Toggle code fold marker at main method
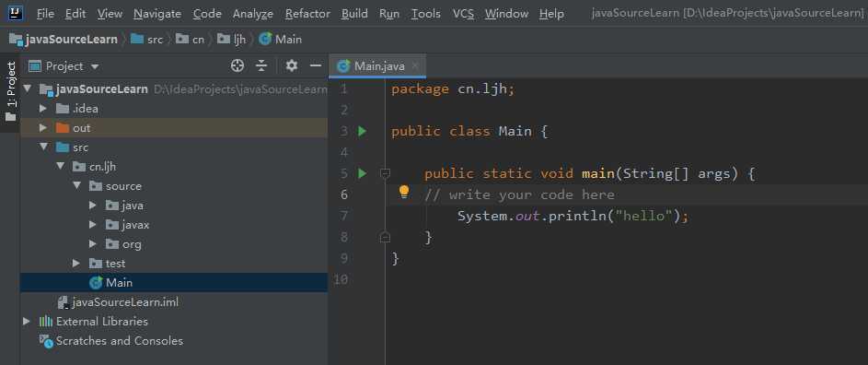 click(x=386, y=173)
